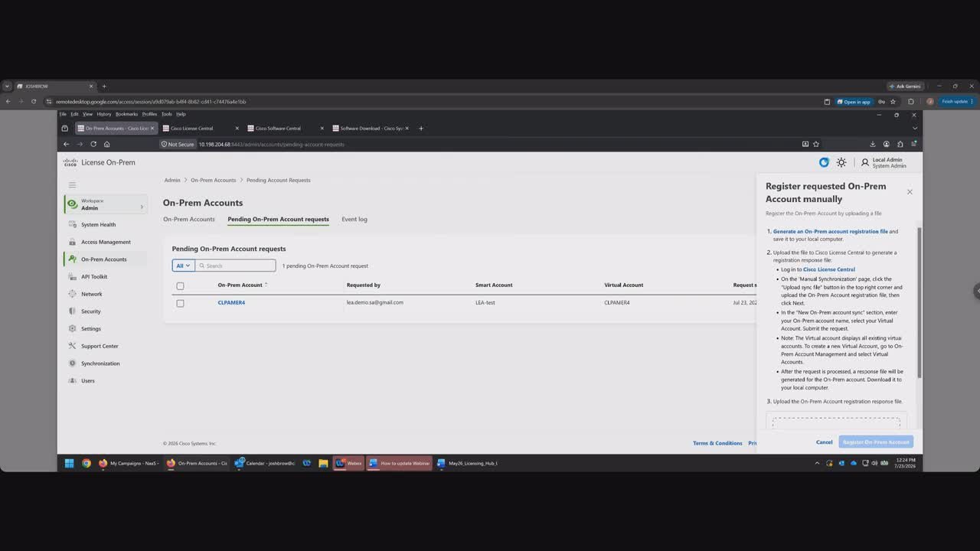This screenshot has width=980, height=551.
Task: Focus the pending requests Search field
Action: pyautogui.click(x=235, y=266)
